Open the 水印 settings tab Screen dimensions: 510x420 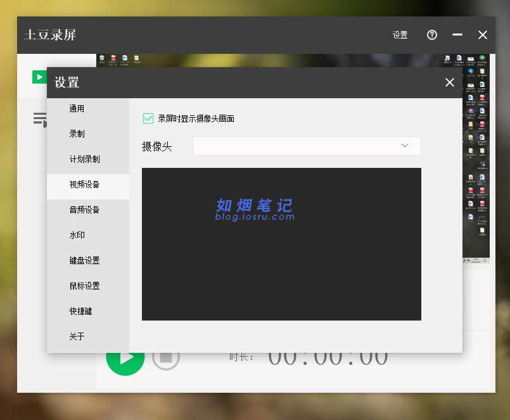pyautogui.click(x=88, y=235)
